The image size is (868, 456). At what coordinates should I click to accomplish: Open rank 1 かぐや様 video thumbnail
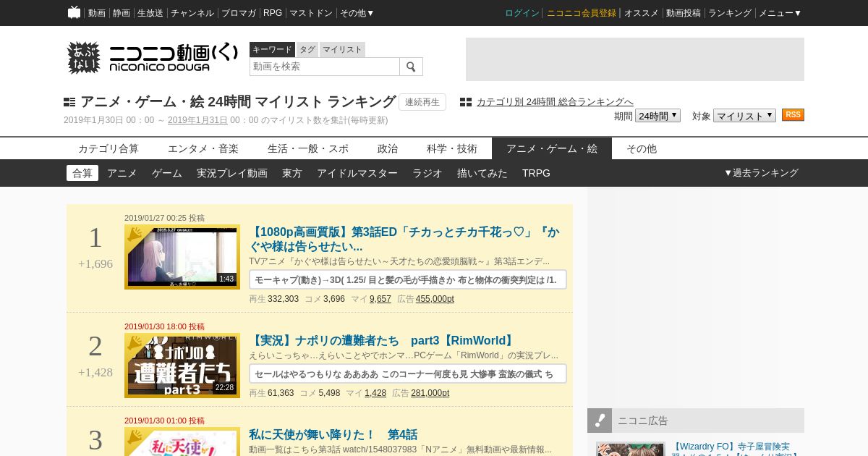[x=182, y=257]
